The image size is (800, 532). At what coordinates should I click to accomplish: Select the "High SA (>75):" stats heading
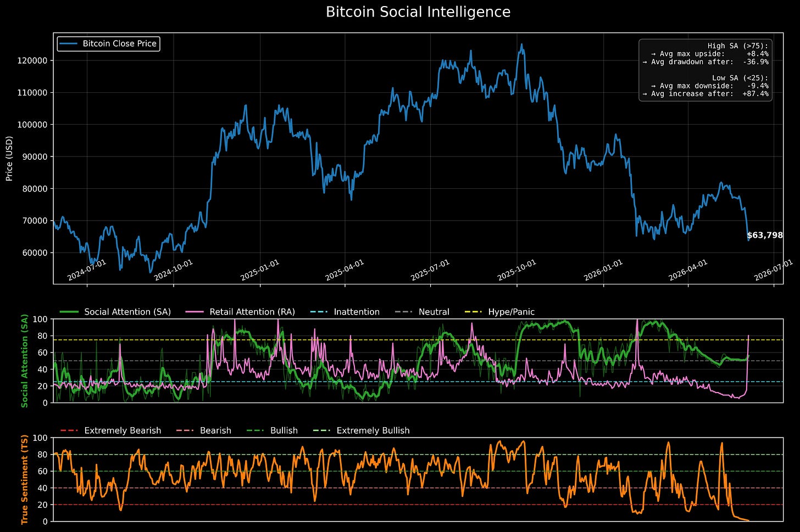coord(738,46)
